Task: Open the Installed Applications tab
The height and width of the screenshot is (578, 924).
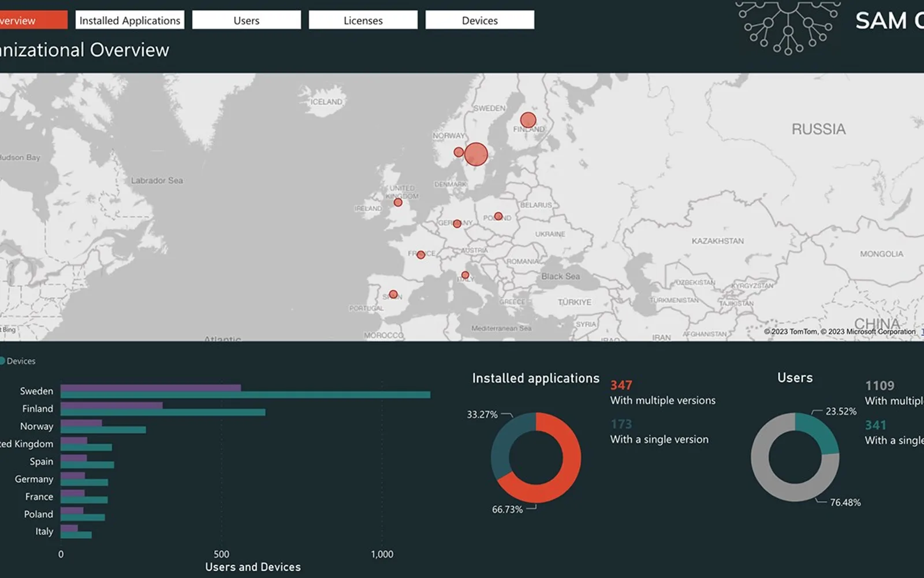Action: (130, 20)
